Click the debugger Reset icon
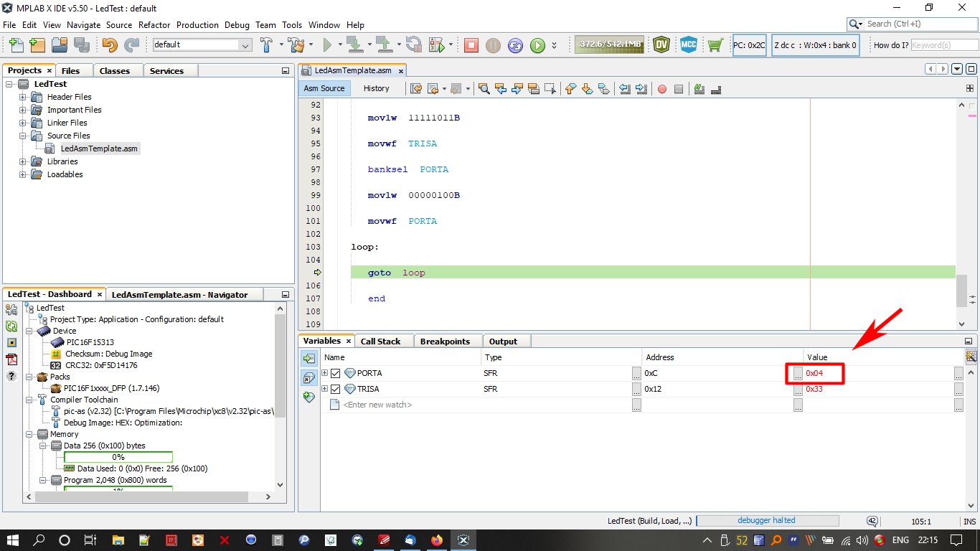 [x=515, y=45]
